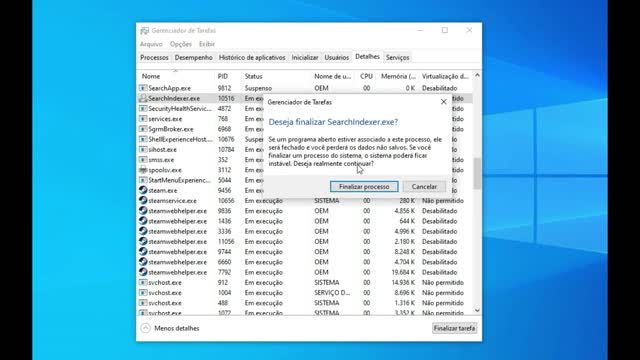Sort by the Nome column header
640x360 pixels.
tap(176, 76)
